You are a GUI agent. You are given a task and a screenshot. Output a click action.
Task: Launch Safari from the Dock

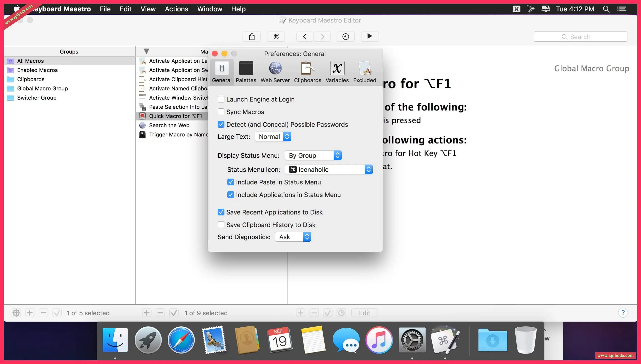coord(181,340)
